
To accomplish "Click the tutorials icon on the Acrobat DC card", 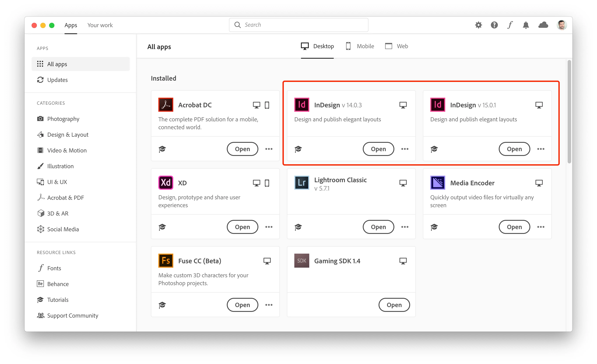I will pos(162,149).
